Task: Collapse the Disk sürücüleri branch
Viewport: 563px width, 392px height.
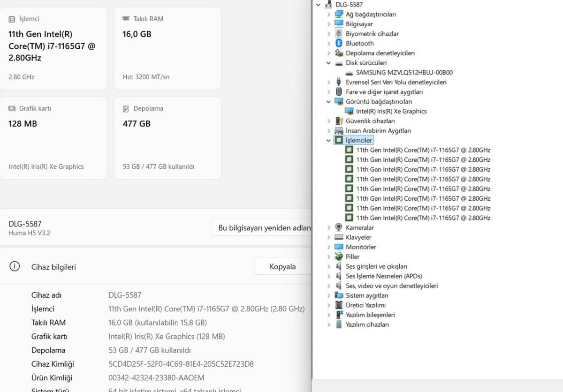Action: (x=329, y=63)
